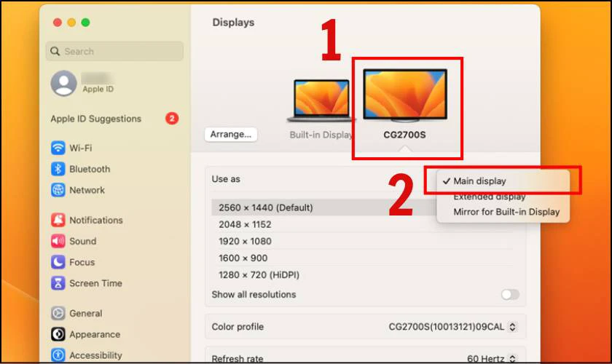Open Wi-Fi settings icon in sidebar
Viewport: 612px width, 364px height.
click(58, 148)
